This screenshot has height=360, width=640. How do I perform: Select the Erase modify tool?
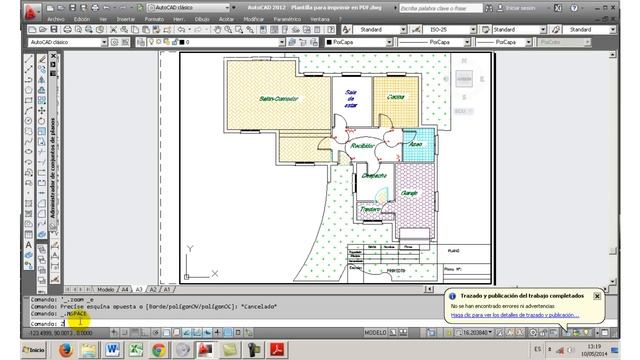(x=42, y=60)
